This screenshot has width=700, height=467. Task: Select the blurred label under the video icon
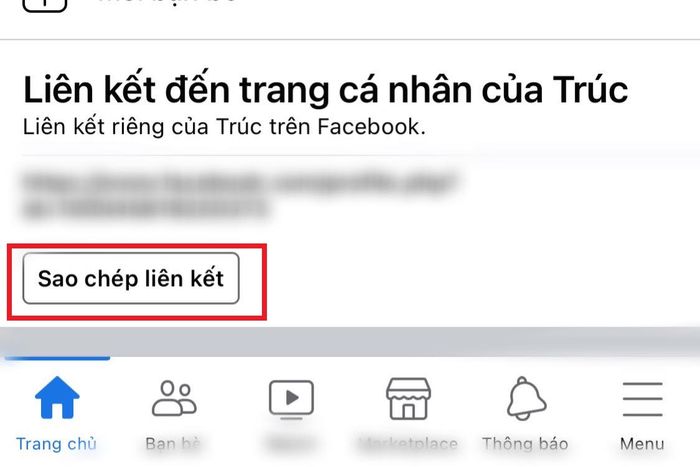point(291,444)
